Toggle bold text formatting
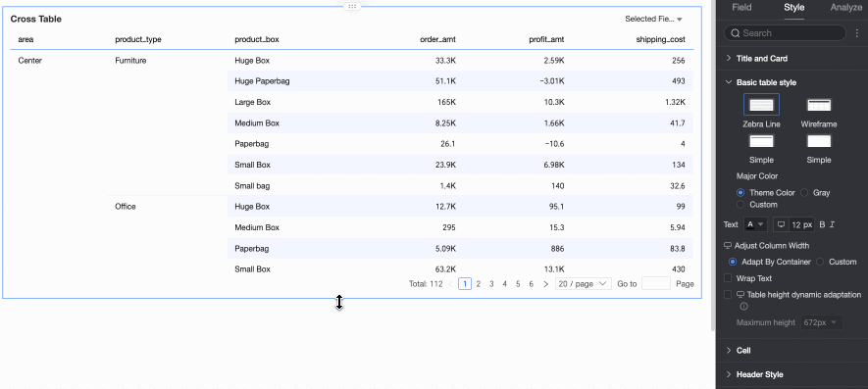This screenshot has height=389, width=868. (822, 224)
